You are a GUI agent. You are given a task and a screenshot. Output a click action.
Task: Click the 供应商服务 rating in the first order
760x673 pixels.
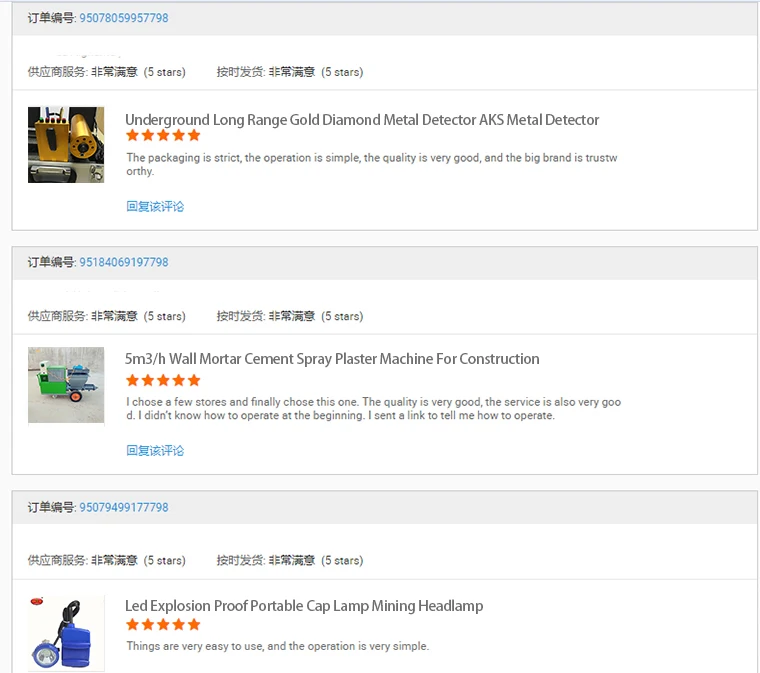pos(106,72)
